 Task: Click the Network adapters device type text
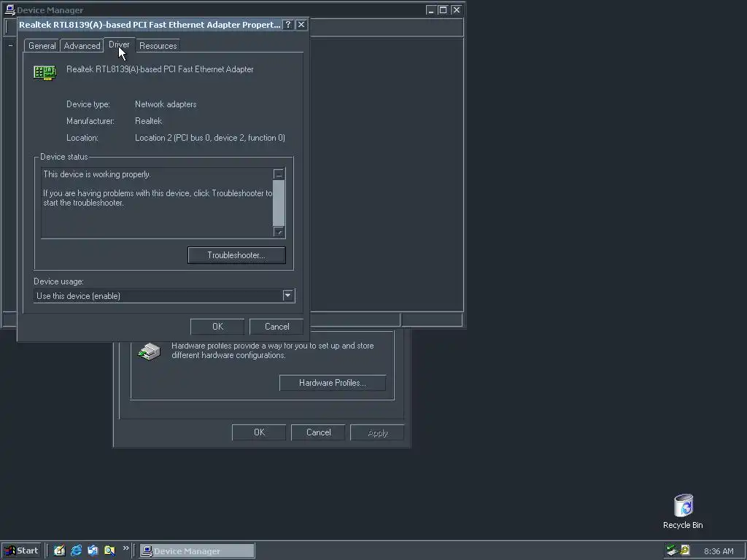coord(166,104)
